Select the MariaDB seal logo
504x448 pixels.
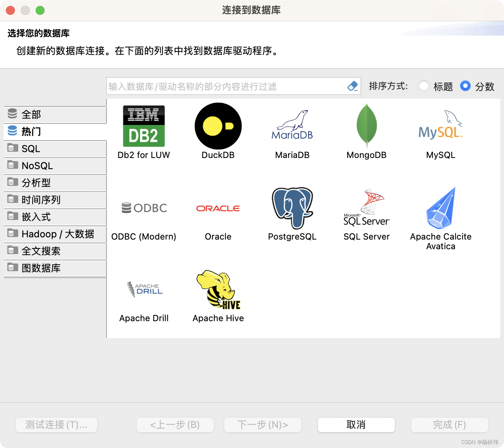pos(292,125)
